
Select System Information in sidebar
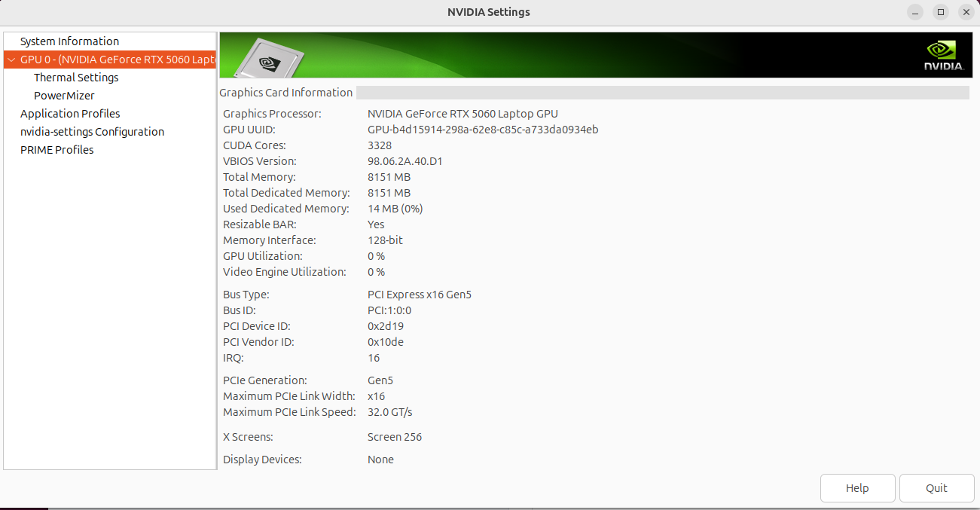pyautogui.click(x=69, y=41)
